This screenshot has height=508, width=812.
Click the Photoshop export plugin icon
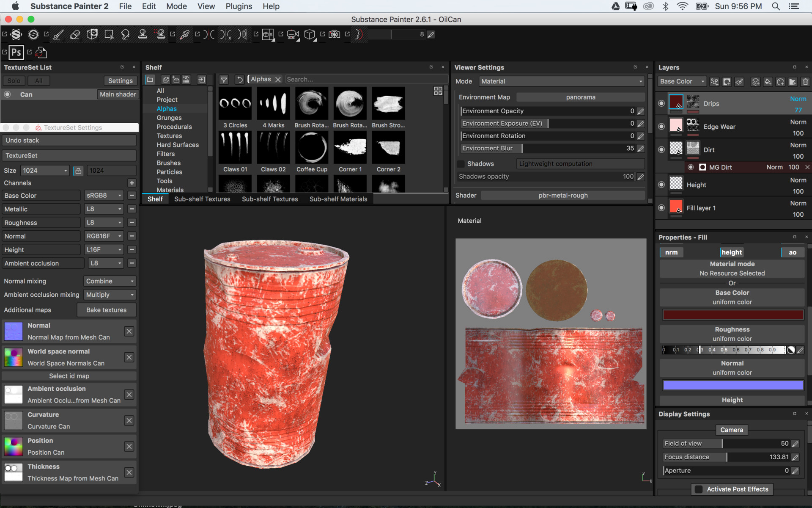16,52
